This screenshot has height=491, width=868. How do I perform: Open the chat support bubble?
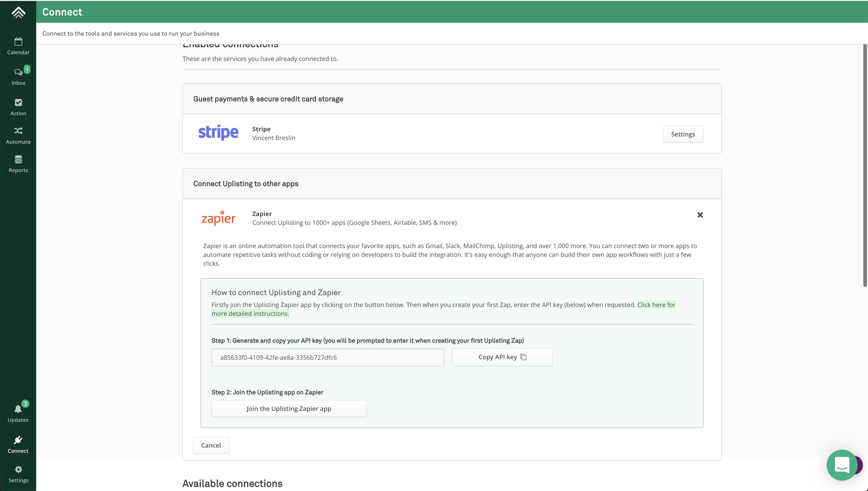(842, 465)
